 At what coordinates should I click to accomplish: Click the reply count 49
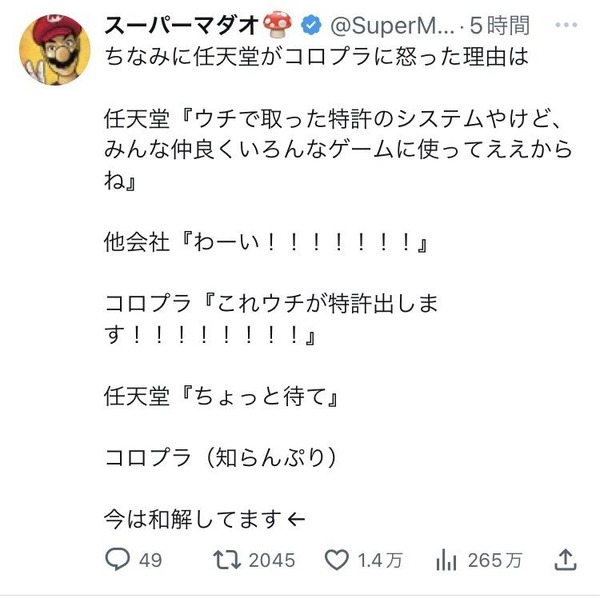tap(150, 561)
